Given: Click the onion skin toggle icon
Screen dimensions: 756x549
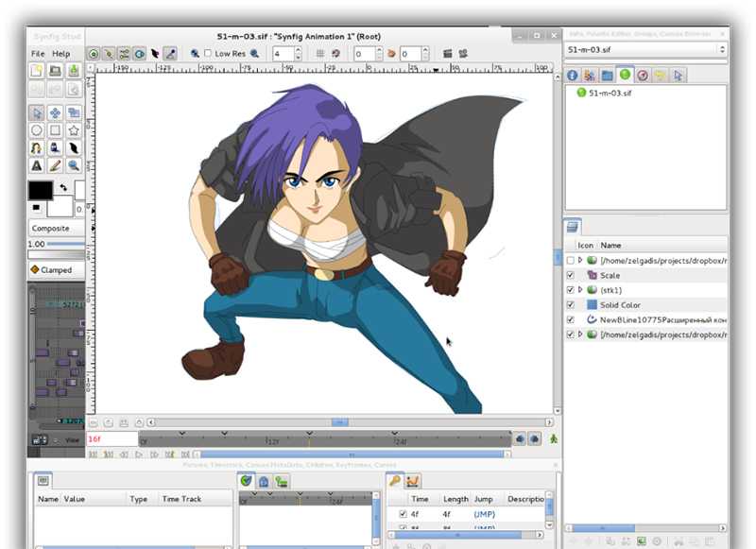Looking at the screenshot, I should [x=391, y=54].
